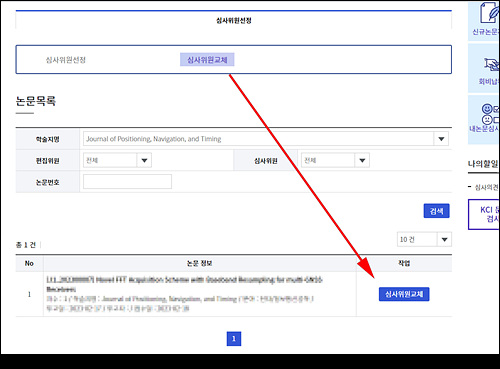Click the 작업 column header
Viewport: 500px width, 369px height.
click(x=404, y=263)
